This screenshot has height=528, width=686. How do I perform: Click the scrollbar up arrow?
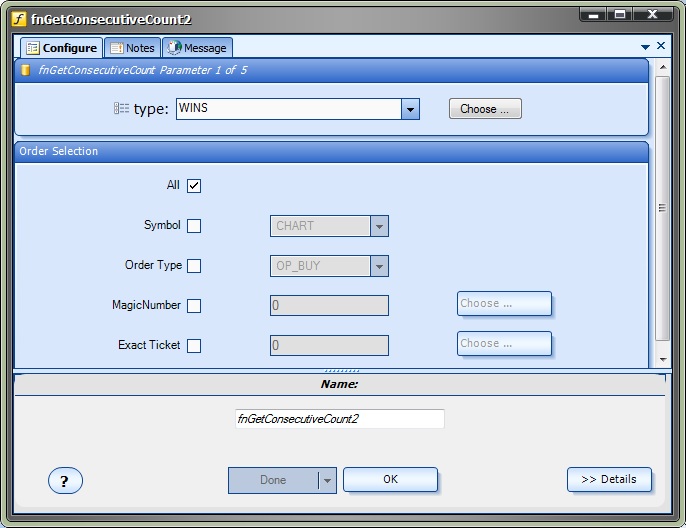[x=663, y=67]
